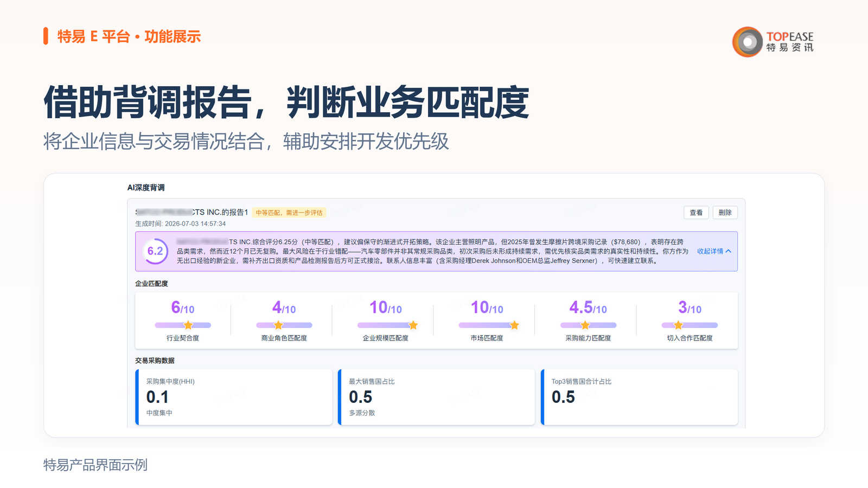868x488 pixels.
Task: Click star on 企业规模匹配度 bar
Action: click(413, 325)
